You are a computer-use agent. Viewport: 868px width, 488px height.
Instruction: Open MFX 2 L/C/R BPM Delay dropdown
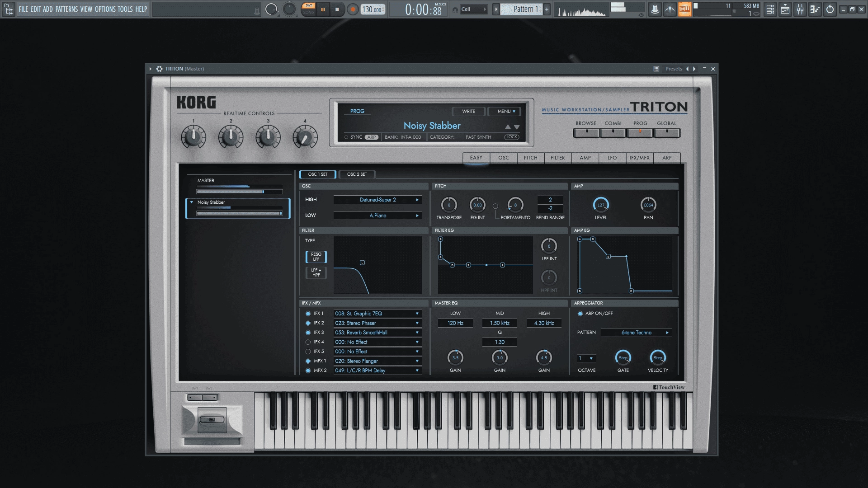tap(378, 371)
